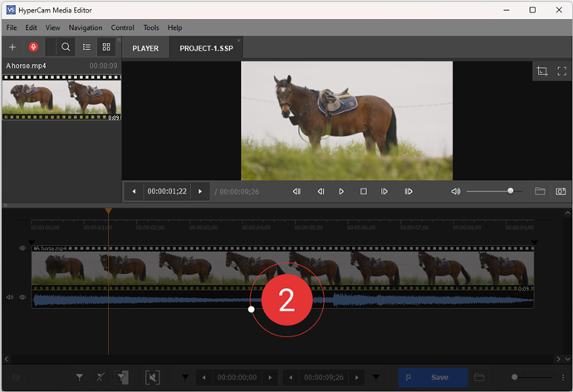Open output folder icon next to Save
Screen dimensions: 573x392
(x=479, y=377)
